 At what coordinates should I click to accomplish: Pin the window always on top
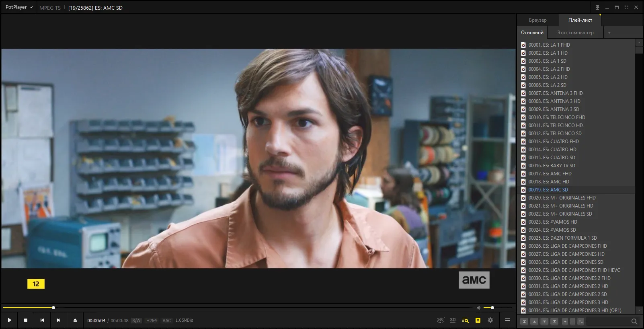click(x=597, y=7)
